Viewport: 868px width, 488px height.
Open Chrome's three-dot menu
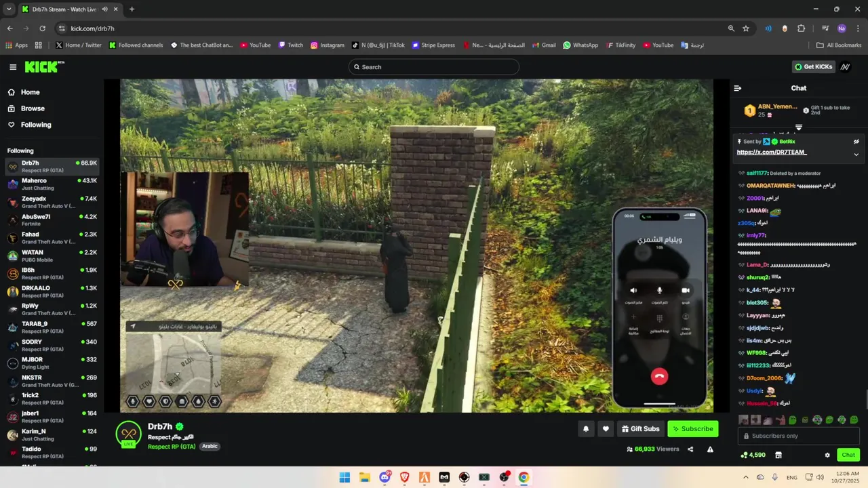(x=858, y=28)
